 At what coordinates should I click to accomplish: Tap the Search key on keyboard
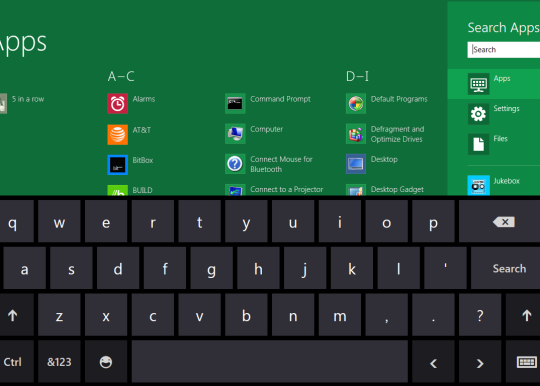pos(505,268)
